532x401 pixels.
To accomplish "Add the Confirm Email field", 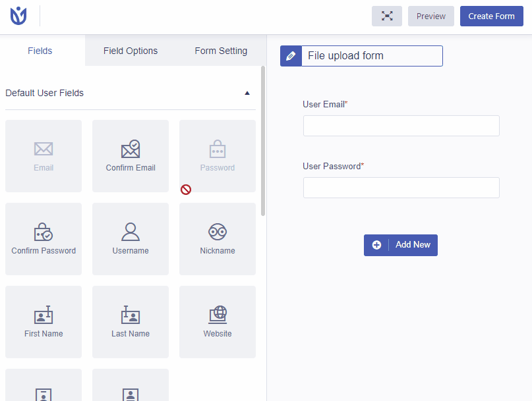I will pos(131,156).
